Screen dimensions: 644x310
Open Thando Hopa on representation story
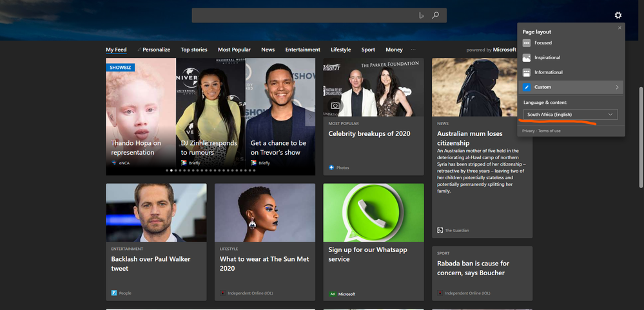click(136, 148)
